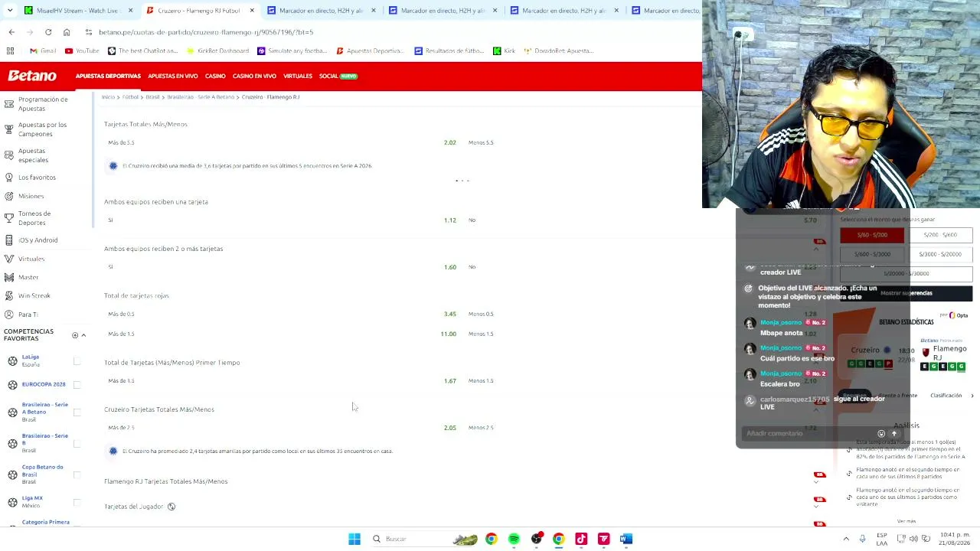Select the S/60 - S/200 amount option
The image size is (980, 551).
pyautogui.click(x=872, y=235)
